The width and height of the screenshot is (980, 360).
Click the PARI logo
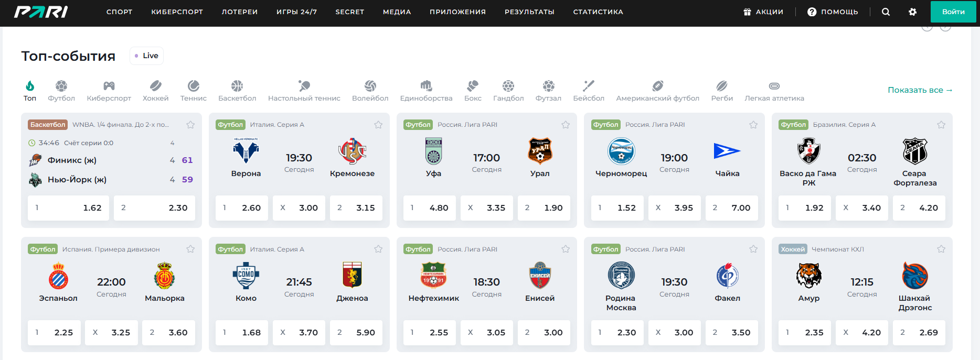[x=41, y=12]
